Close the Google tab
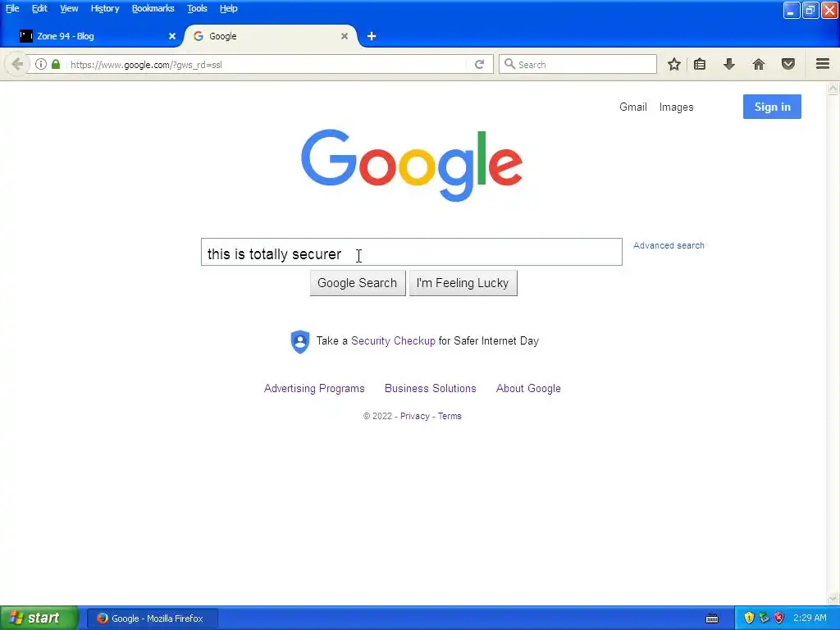 click(345, 36)
